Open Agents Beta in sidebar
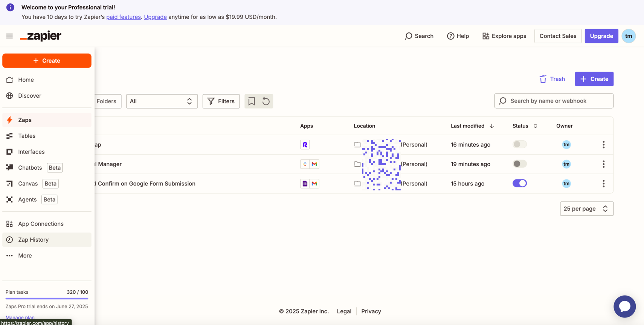The image size is (644, 325). pos(47,199)
